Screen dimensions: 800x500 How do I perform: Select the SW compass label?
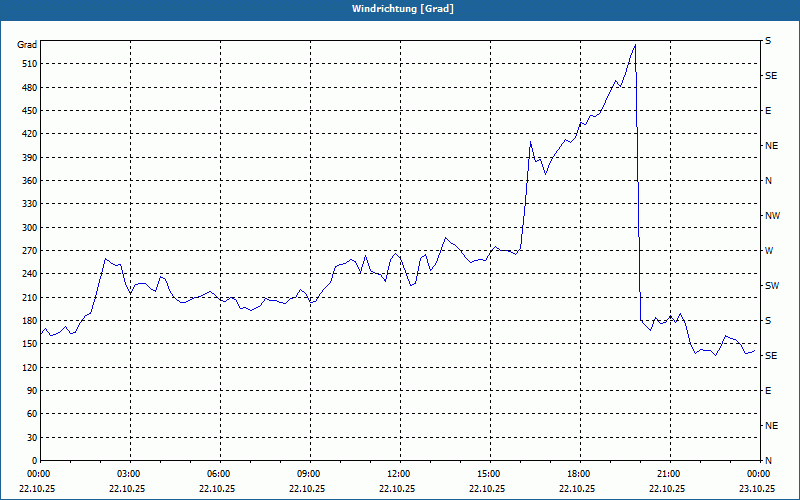772,286
